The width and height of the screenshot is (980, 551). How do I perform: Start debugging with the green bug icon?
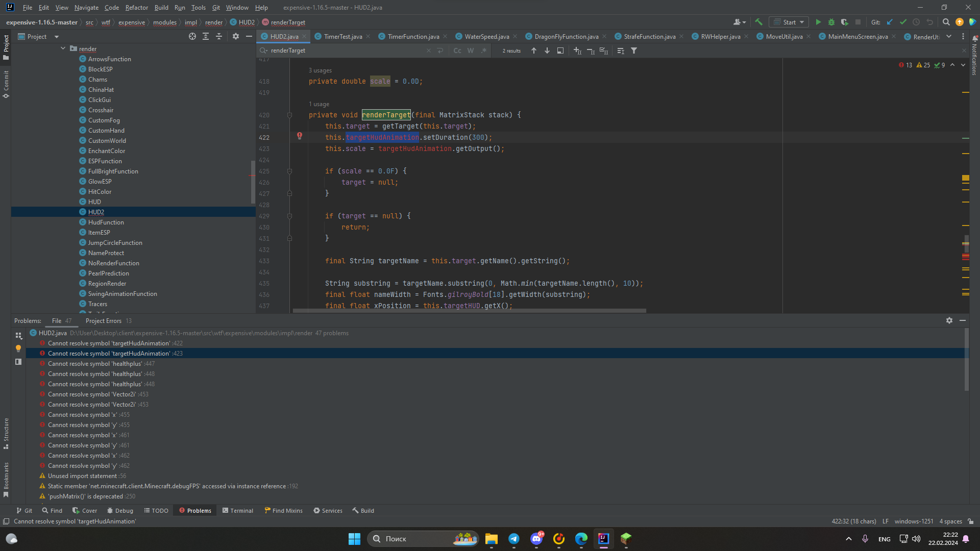(831, 22)
